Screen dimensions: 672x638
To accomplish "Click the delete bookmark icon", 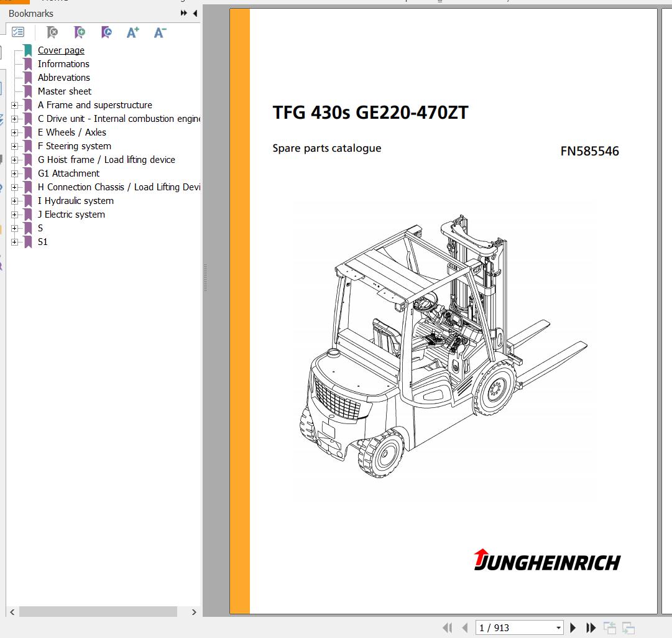I will click(x=53, y=32).
